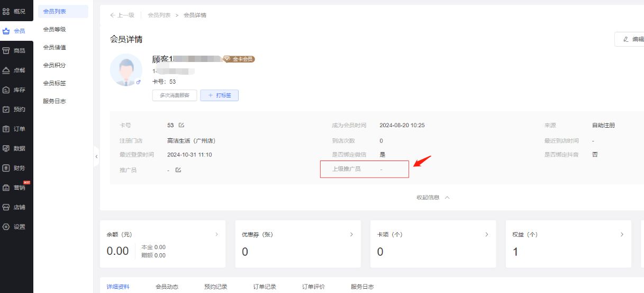Switch to the 详细资料 tab
Image resolution: width=644 pixels, height=293 pixels.
[x=118, y=287]
